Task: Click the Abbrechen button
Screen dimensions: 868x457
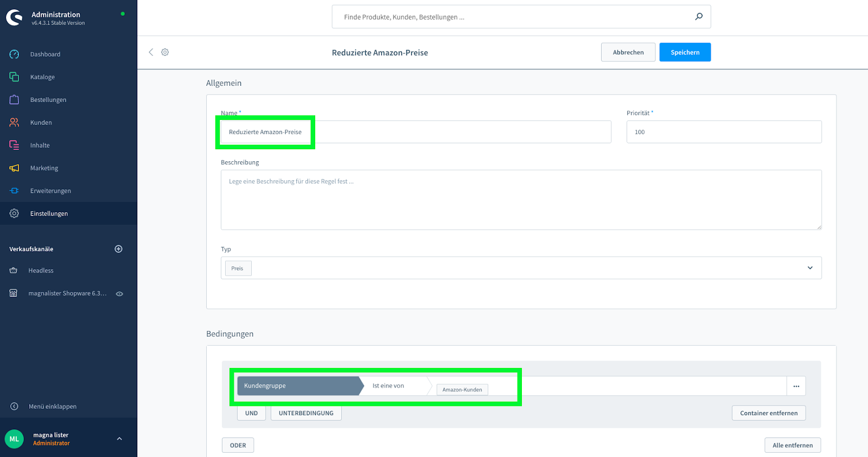Action: coord(628,52)
